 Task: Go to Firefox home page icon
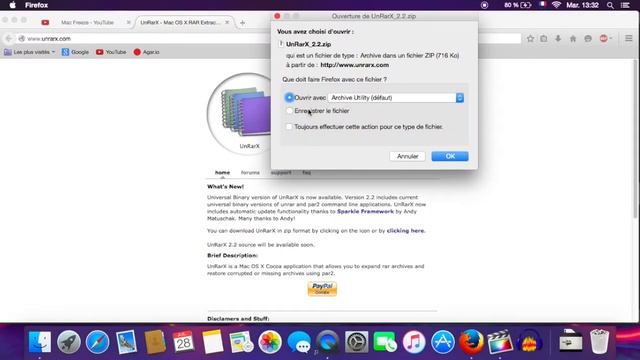click(x=573, y=38)
